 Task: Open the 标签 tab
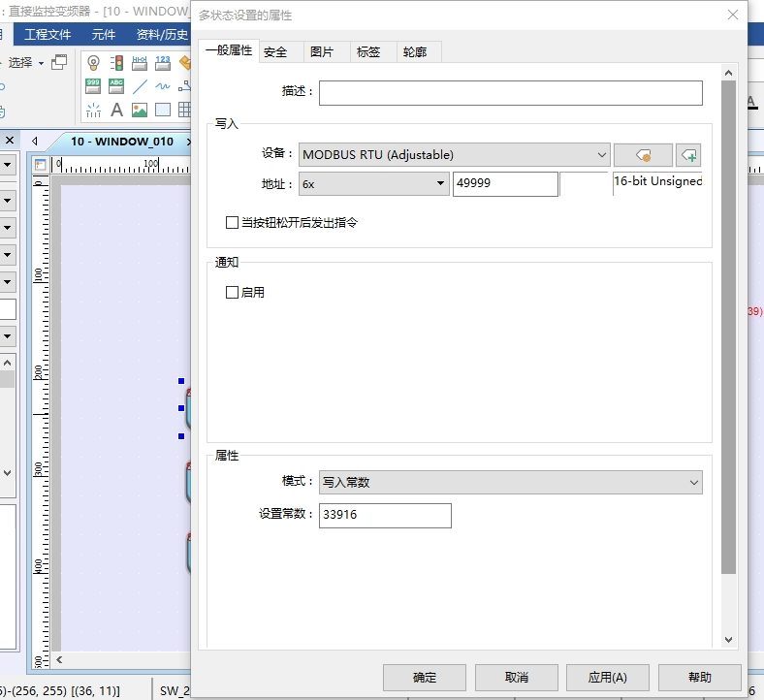tap(368, 52)
